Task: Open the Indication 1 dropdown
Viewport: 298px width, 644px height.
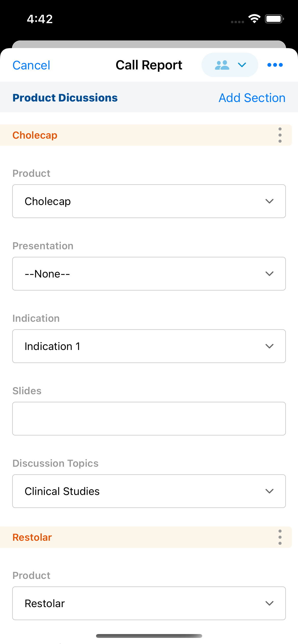Action: pos(149,346)
